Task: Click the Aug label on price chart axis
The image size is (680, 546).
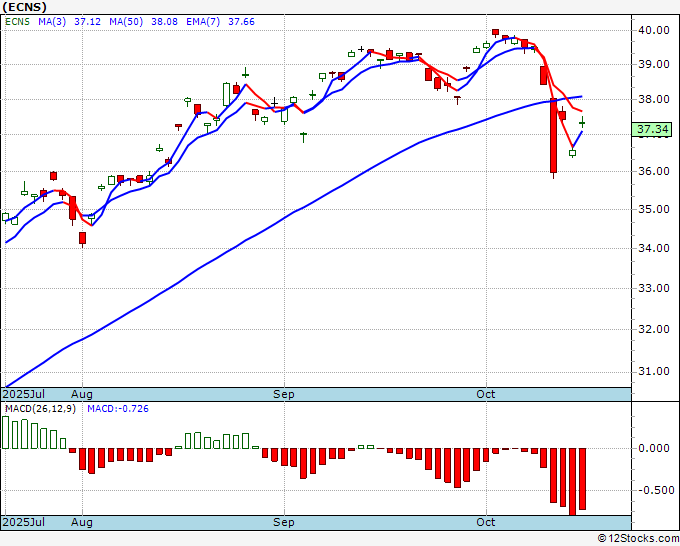Action: pos(82,394)
